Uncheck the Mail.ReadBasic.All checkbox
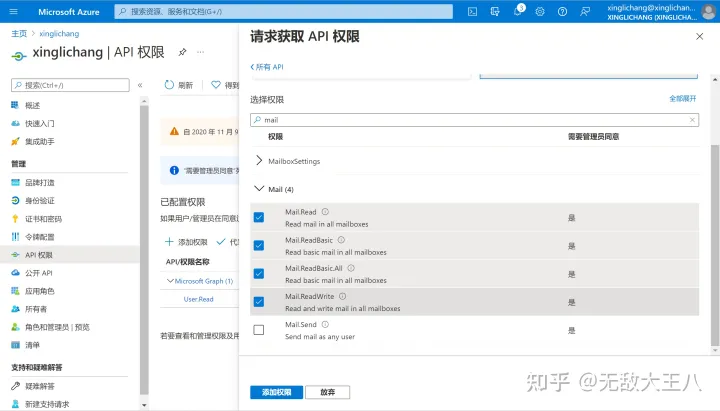720x411 pixels. coord(259,273)
